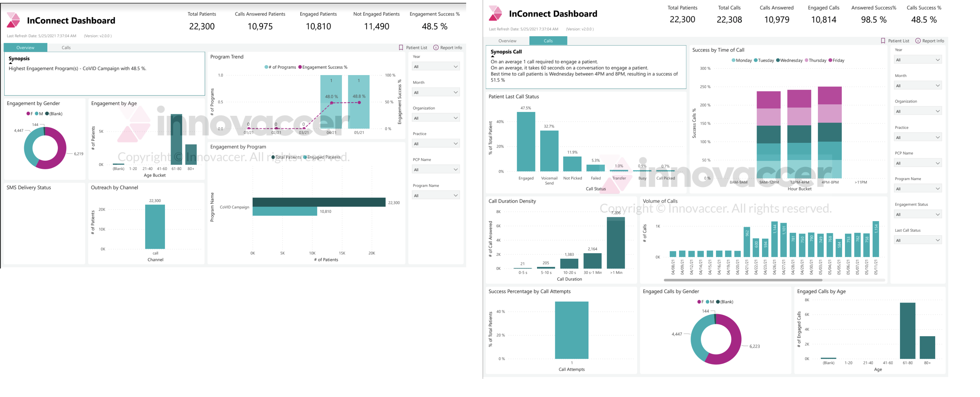Image resolution: width=980 pixels, height=397 pixels.
Task: Select Friday legend in Success by Time
Action: click(836, 60)
